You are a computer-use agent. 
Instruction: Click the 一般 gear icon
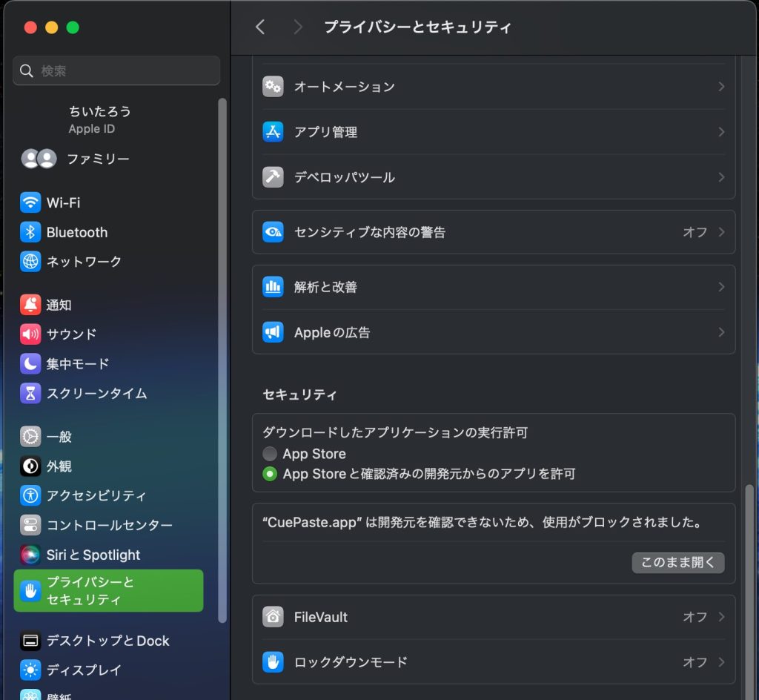[30, 436]
